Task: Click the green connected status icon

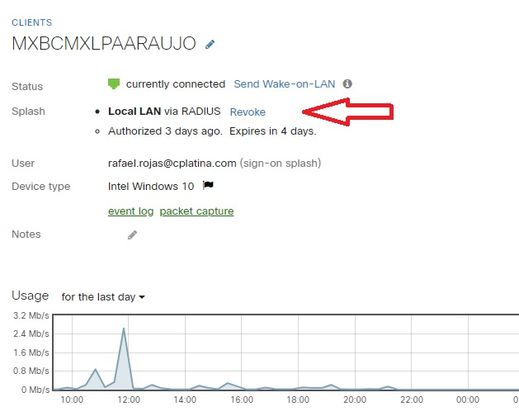Action: (x=114, y=84)
